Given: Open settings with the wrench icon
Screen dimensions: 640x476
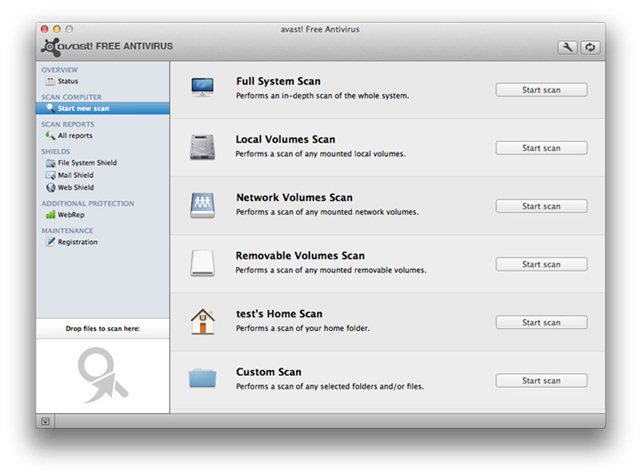Looking at the screenshot, I should click(x=568, y=47).
